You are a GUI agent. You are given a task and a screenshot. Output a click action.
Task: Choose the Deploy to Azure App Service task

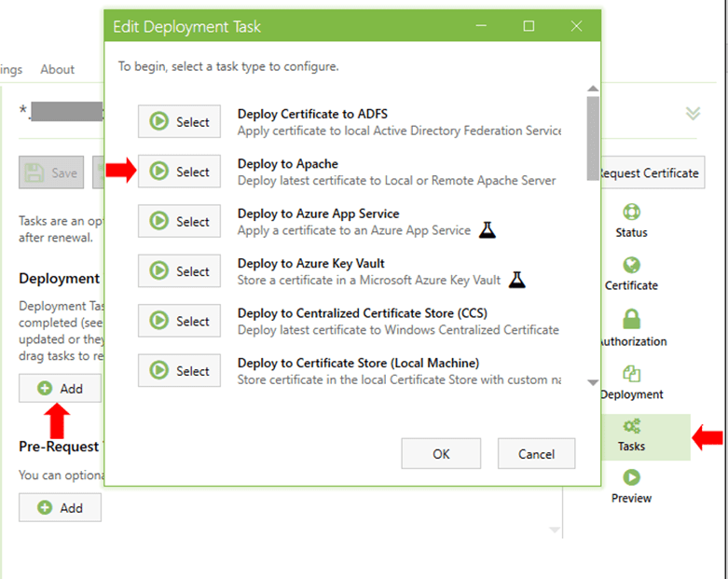click(x=180, y=222)
